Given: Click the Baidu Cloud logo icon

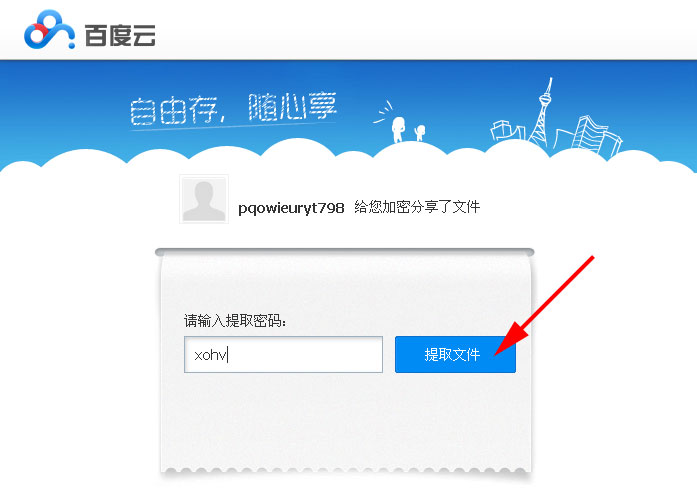Looking at the screenshot, I should (x=49, y=29).
